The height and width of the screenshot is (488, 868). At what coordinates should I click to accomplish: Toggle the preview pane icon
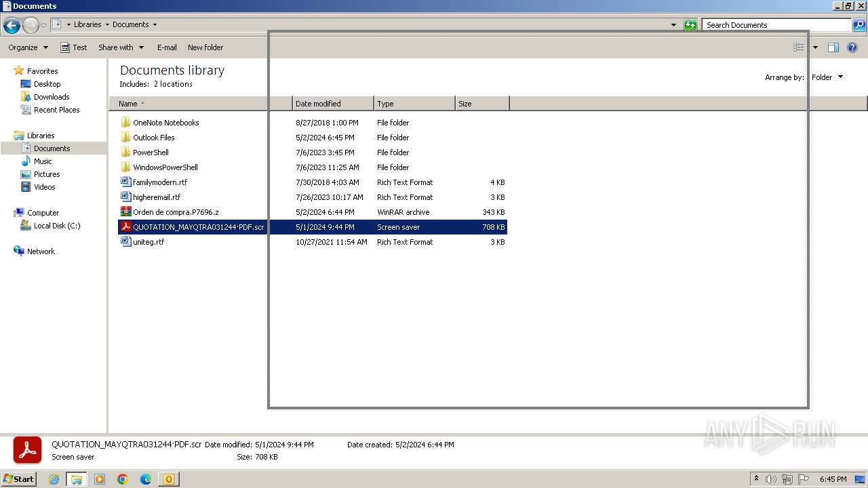pos(833,47)
